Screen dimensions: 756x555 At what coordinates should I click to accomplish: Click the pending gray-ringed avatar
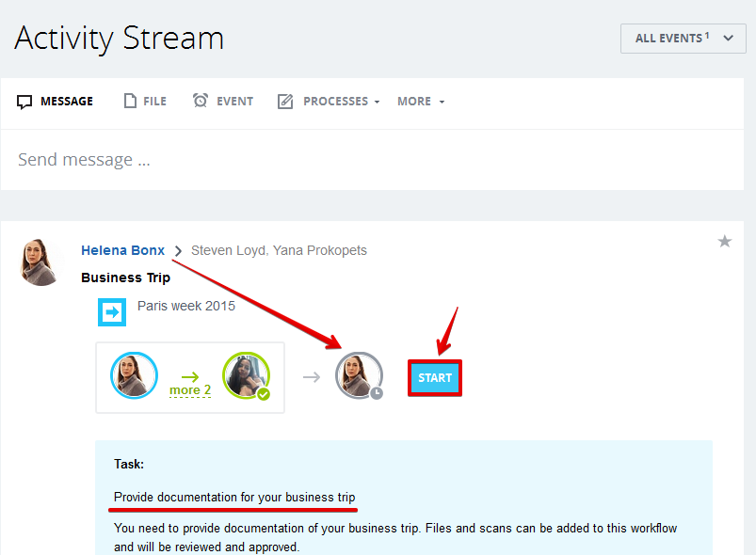[x=359, y=375]
